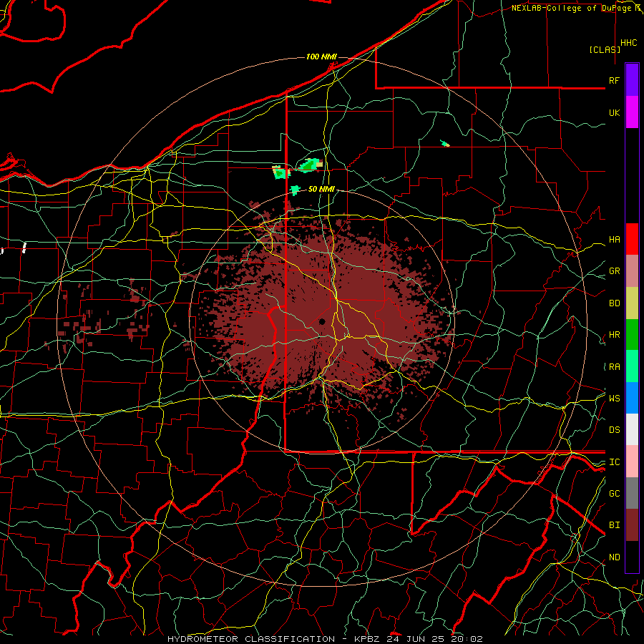
Task: Click the gray GC legend color swatch
Action: pos(632,493)
